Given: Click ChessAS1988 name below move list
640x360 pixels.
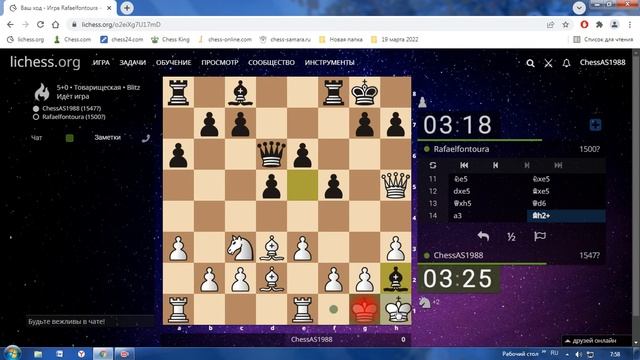Looking at the screenshot, I should [x=458, y=255].
